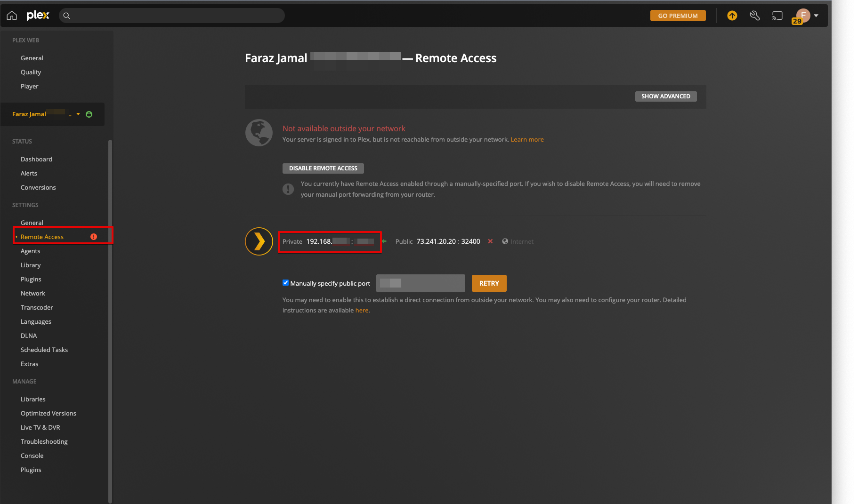This screenshot has height=504, width=858.
Task: Click the Disable Remote Access button
Action: (323, 168)
